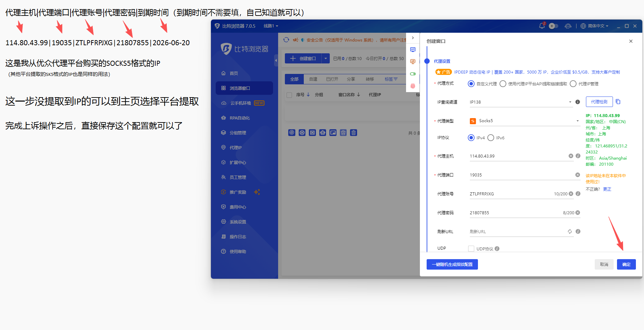Sort by 窗口名称 column arrow
This screenshot has width=644, height=330.
click(358, 95)
